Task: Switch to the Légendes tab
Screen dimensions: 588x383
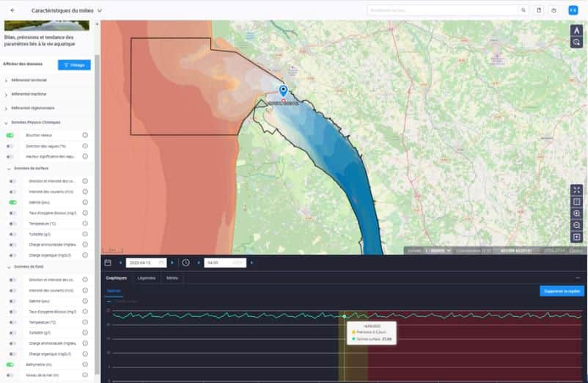Action: point(146,278)
